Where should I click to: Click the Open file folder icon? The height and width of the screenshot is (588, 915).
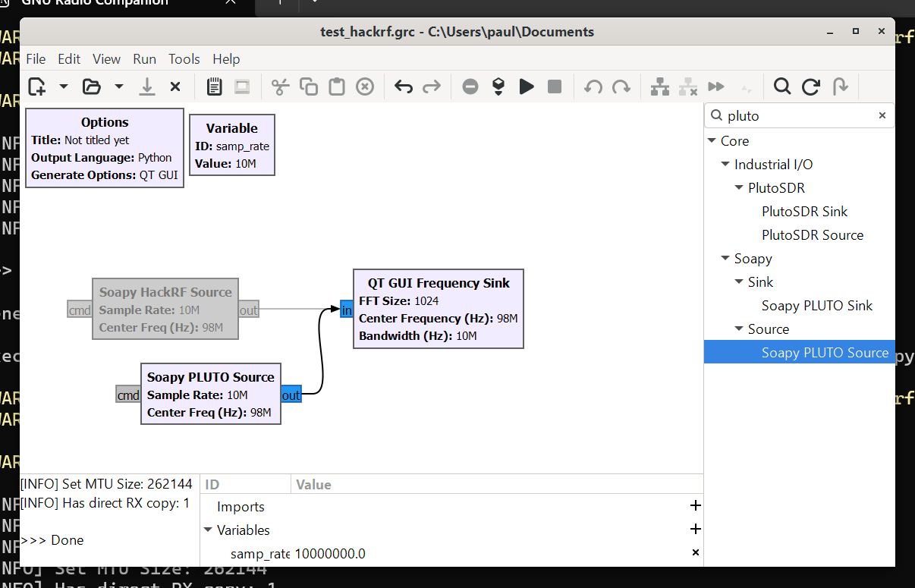coord(92,86)
